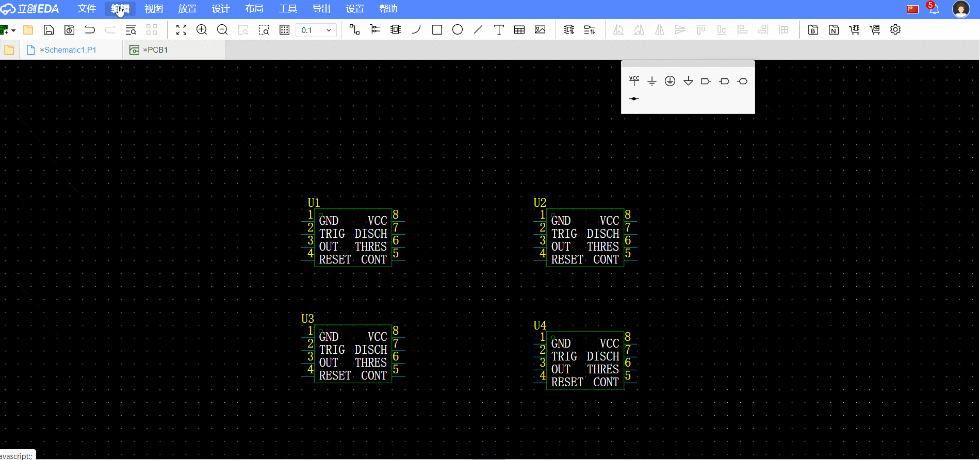
Task: Open the 视图 (View) menu
Action: 154,9
